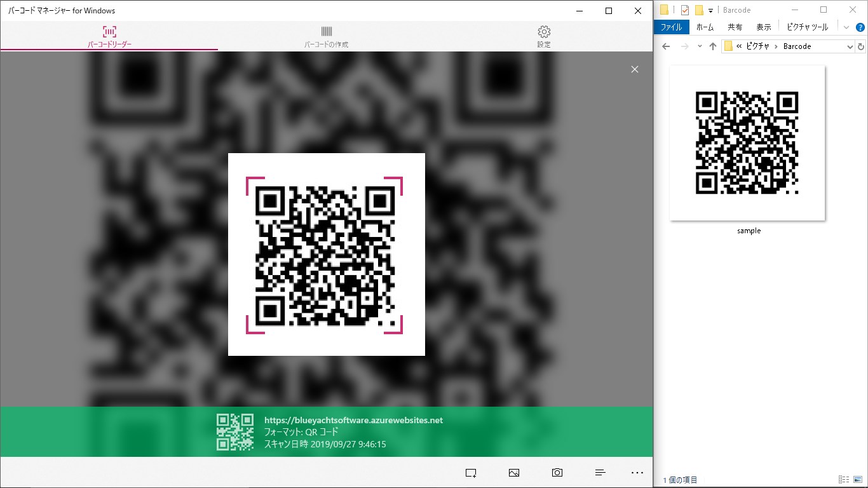Minimize the バーコード マネージャー window
Screen dimensions: 868x488
tap(580, 11)
